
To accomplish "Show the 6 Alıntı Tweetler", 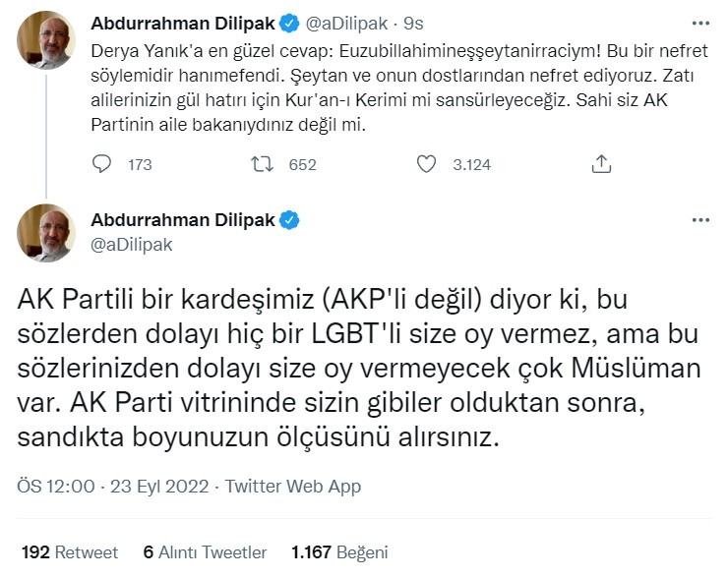I will pos(205,551).
